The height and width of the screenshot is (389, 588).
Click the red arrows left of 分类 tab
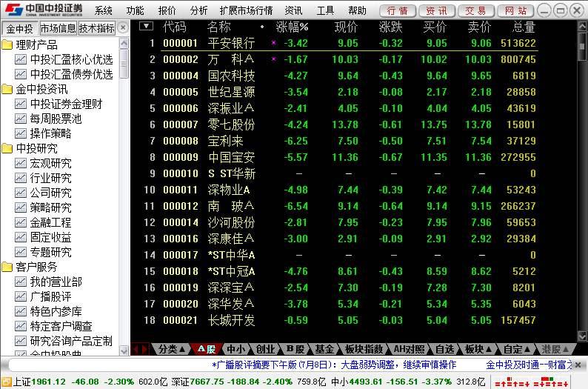click(139, 350)
